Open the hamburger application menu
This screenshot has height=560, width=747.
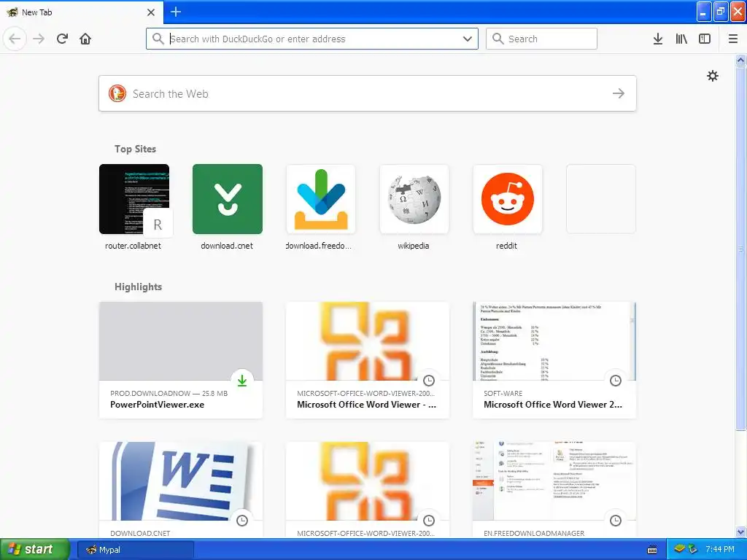[x=732, y=39]
